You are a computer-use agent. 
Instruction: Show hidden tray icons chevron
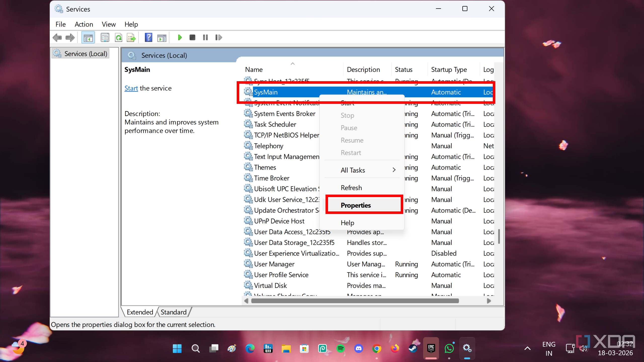(528, 349)
